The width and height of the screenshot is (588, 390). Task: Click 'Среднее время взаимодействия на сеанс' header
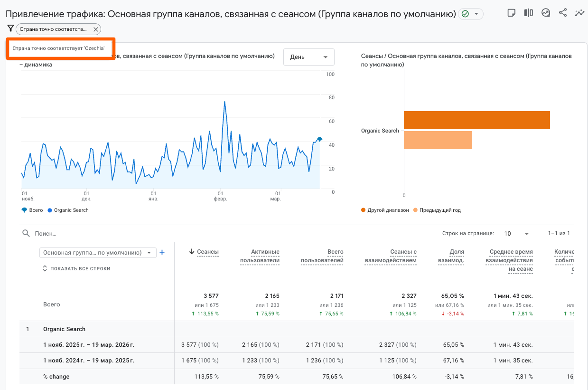pos(509,260)
